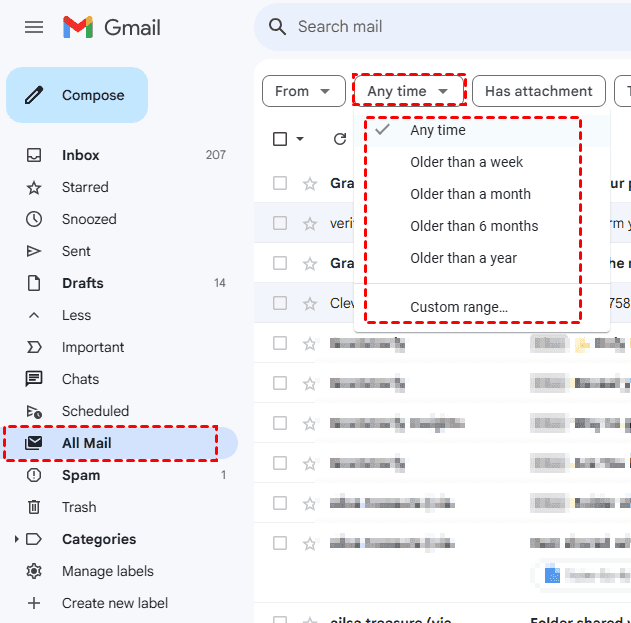Click the Chats bubble icon
Screen dimensions: 631x623
(34, 379)
